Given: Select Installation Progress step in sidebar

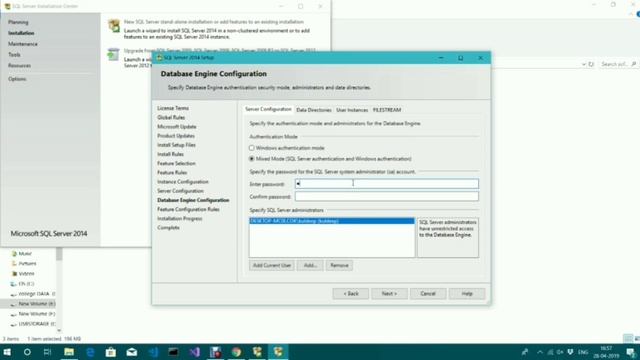Looking at the screenshot, I should 180,219.
